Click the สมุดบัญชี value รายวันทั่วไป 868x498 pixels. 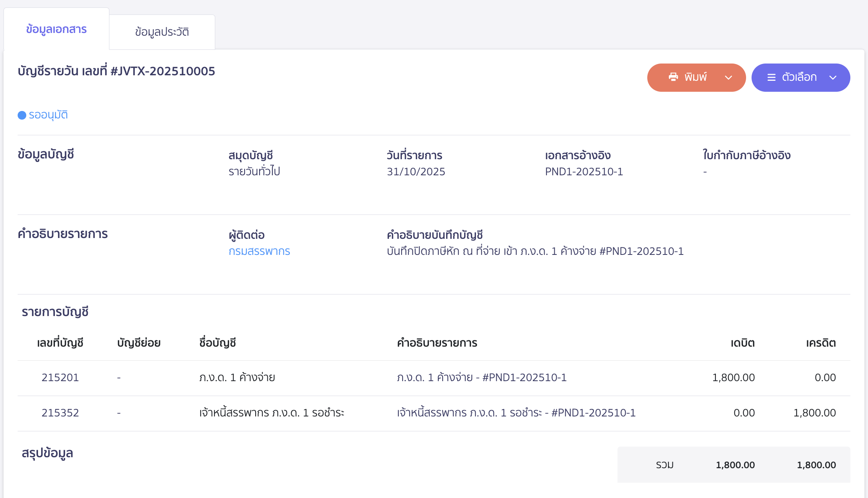click(x=255, y=171)
